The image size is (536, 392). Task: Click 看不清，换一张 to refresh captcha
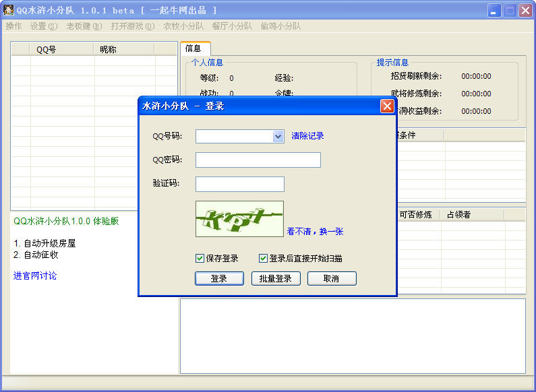click(315, 231)
